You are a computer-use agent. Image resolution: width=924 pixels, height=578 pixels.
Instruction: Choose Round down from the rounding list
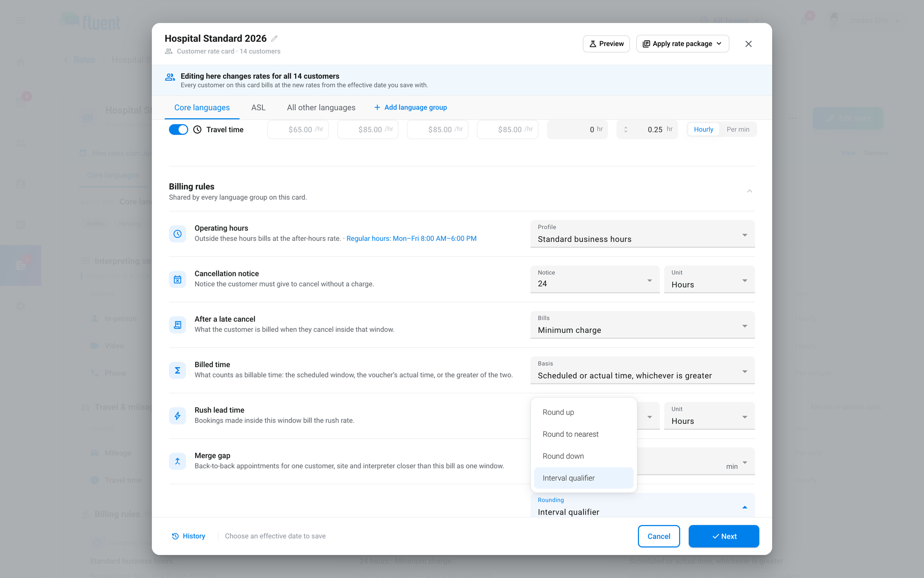584,456
